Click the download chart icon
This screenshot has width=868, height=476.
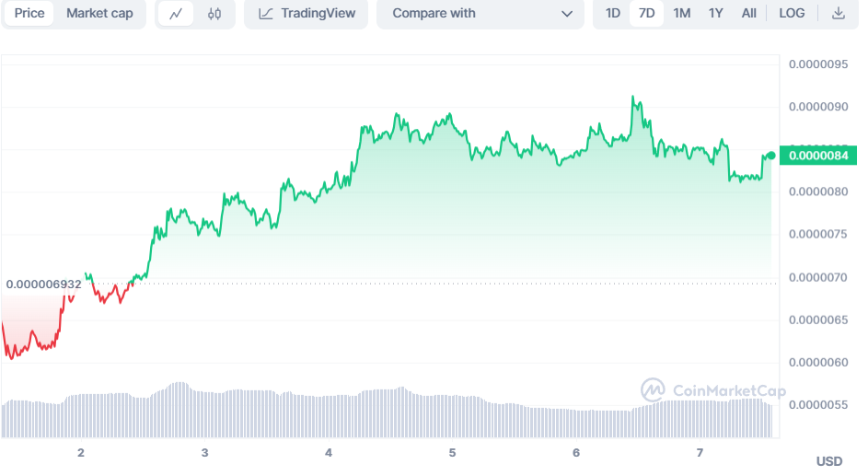tap(838, 14)
